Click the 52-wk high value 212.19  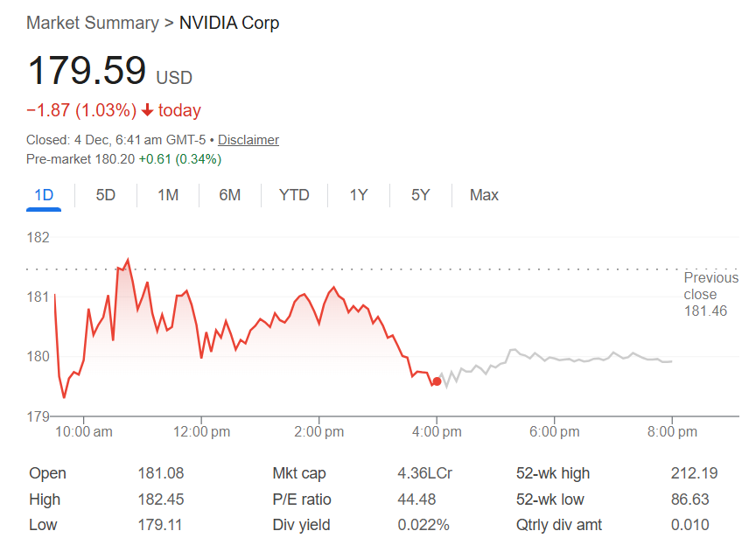[696, 472]
